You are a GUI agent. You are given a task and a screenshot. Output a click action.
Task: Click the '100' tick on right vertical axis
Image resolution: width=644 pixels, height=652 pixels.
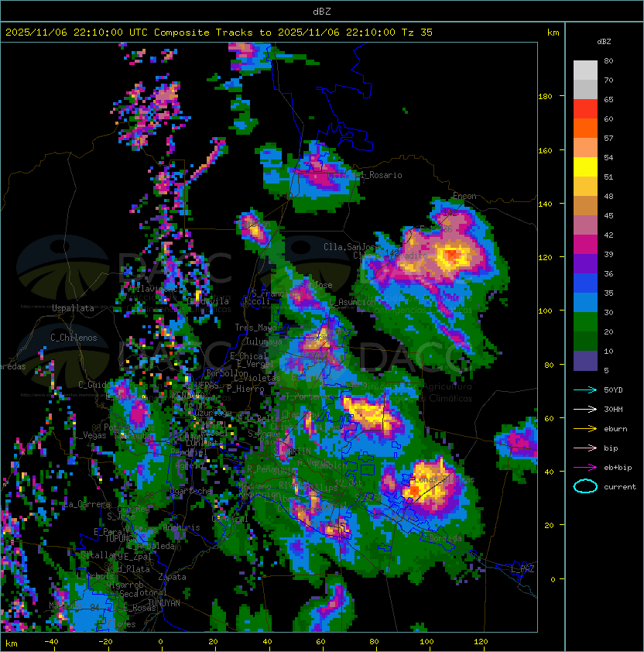545,311
